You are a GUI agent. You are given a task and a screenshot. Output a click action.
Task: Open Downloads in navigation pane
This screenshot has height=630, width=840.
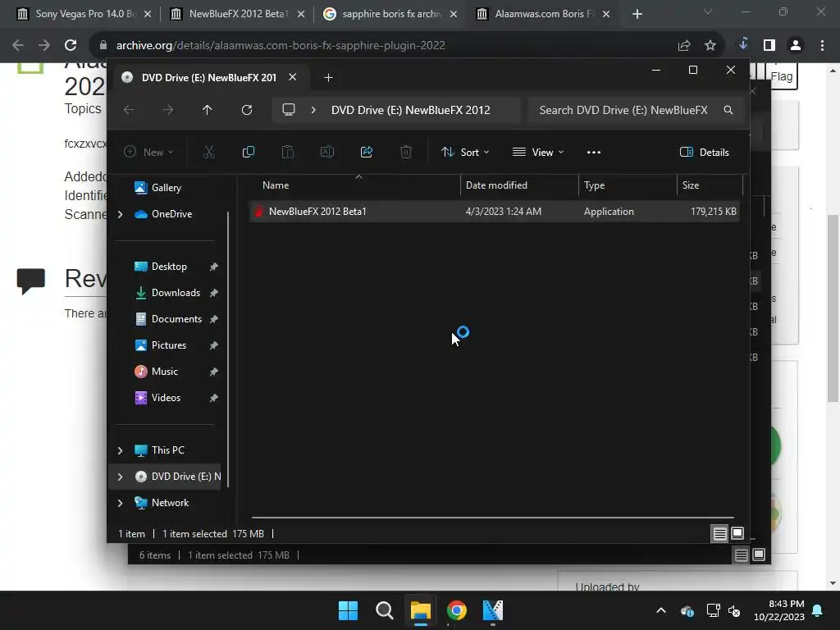point(176,293)
